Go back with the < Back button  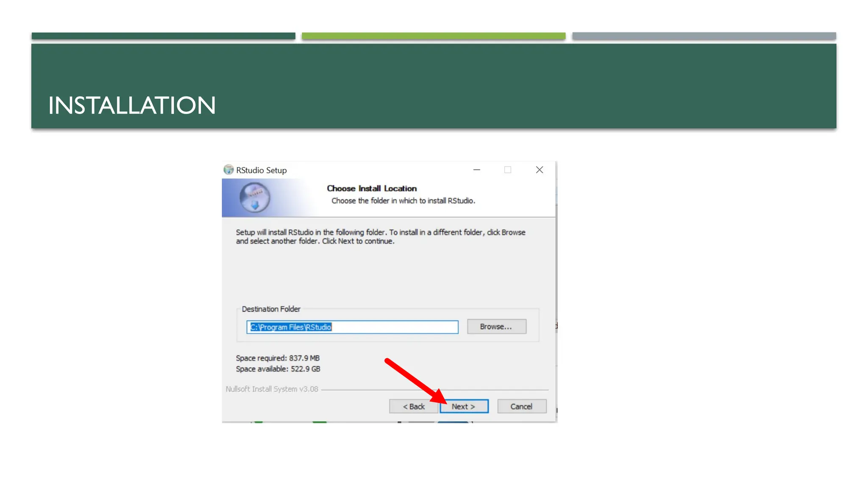tap(413, 406)
